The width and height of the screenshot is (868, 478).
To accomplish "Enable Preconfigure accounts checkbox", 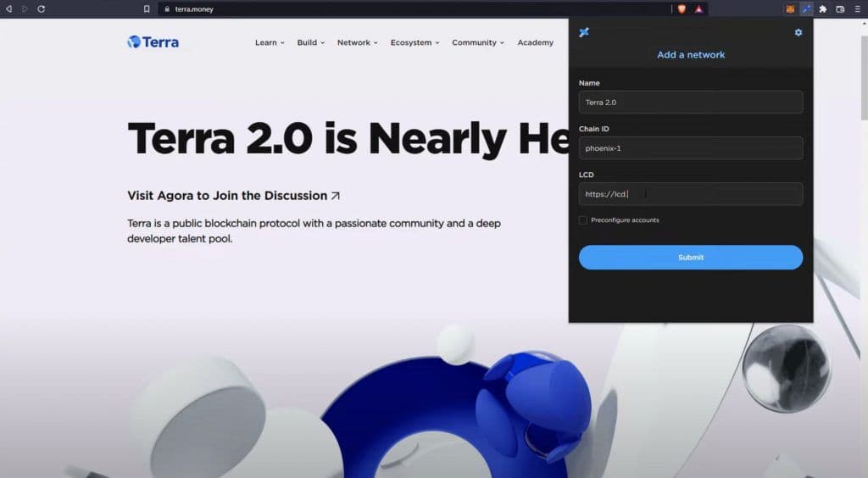I will click(583, 220).
